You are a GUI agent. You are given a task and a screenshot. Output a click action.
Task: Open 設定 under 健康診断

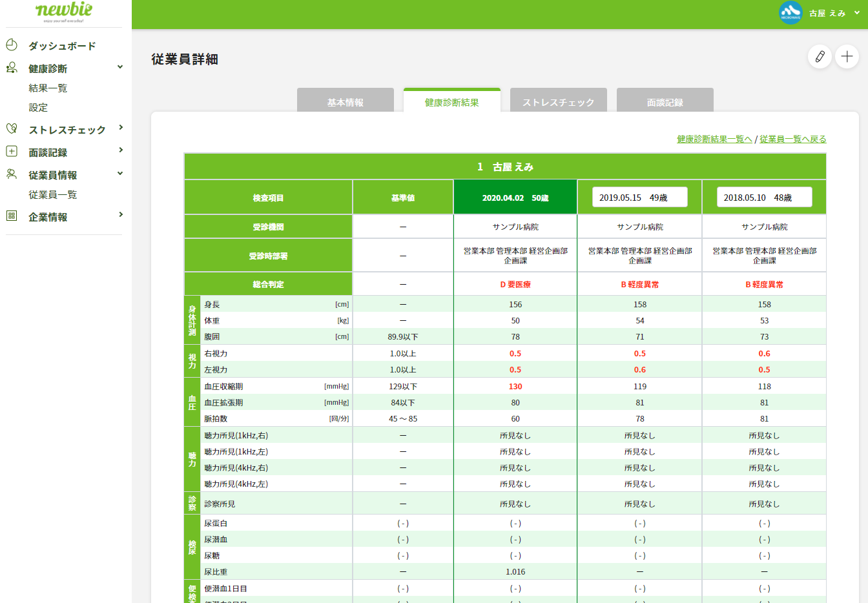38,107
